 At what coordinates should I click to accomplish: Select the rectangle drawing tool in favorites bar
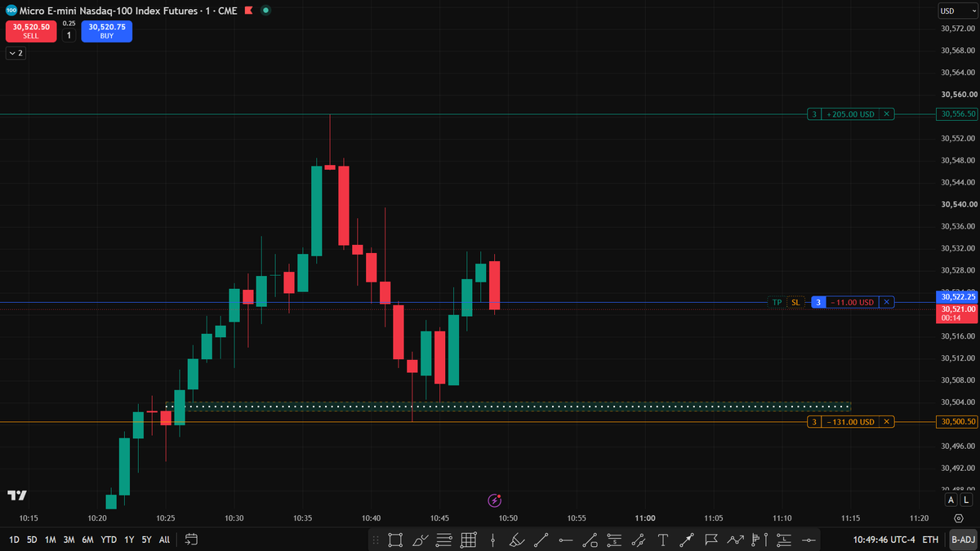[x=396, y=540]
